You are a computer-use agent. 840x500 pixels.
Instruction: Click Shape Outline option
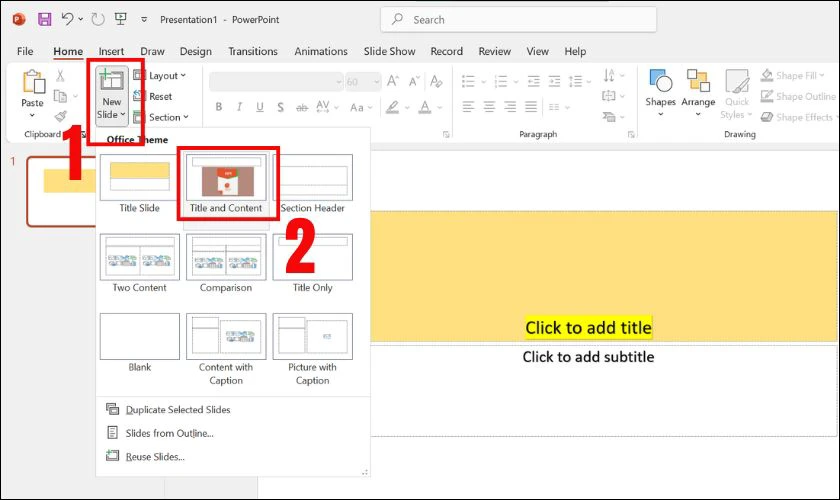[798, 96]
